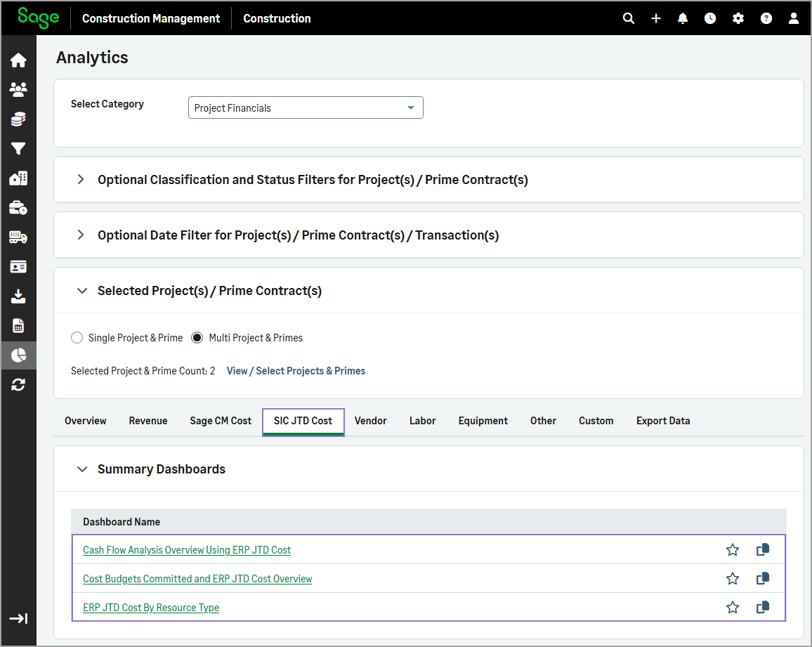Copy the Cash Flow Analysis Overview dashboard

(763, 550)
